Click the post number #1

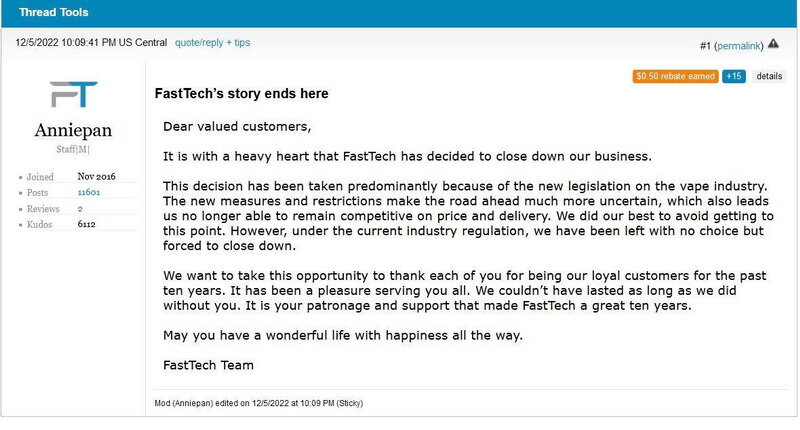click(705, 46)
